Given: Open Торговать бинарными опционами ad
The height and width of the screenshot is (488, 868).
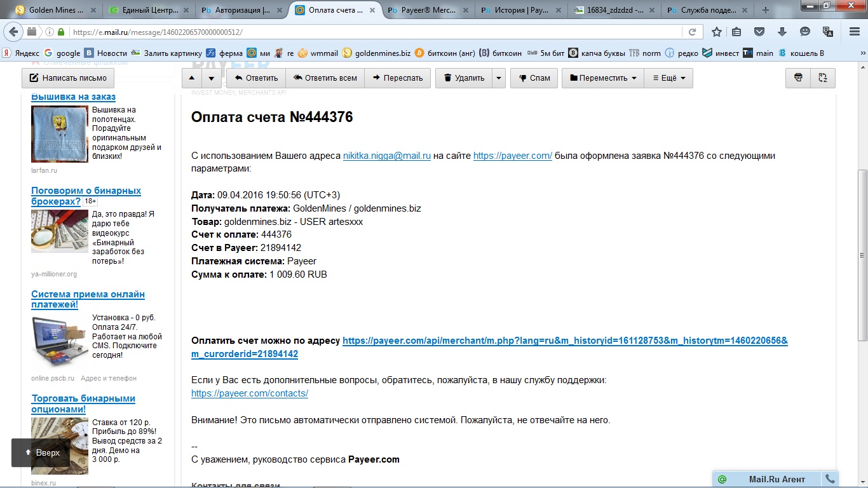Looking at the screenshot, I should (x=83, y=403).
